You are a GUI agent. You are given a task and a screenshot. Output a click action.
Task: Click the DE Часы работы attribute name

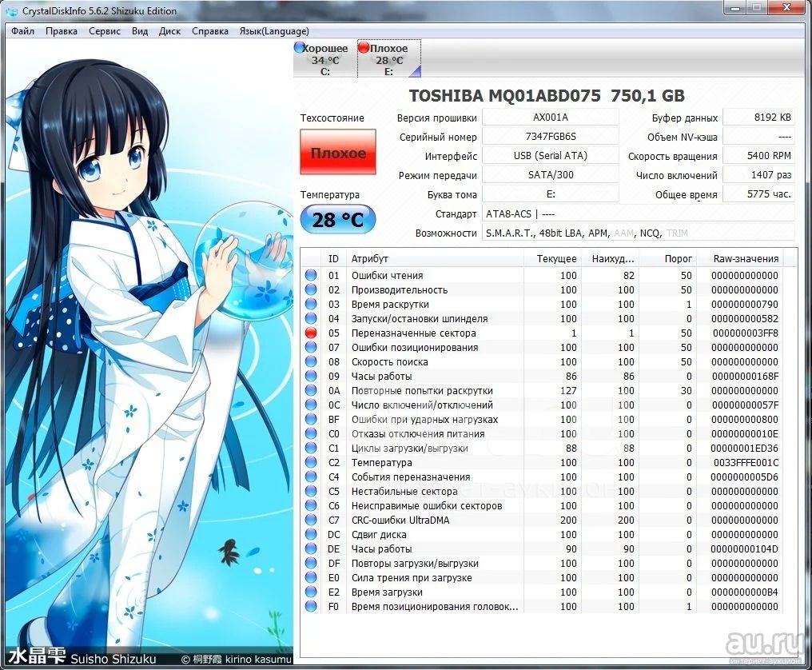(382, 548)
